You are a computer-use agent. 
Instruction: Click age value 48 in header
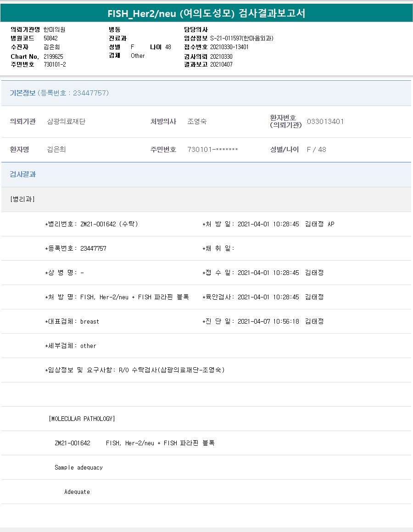coord(168,47)
